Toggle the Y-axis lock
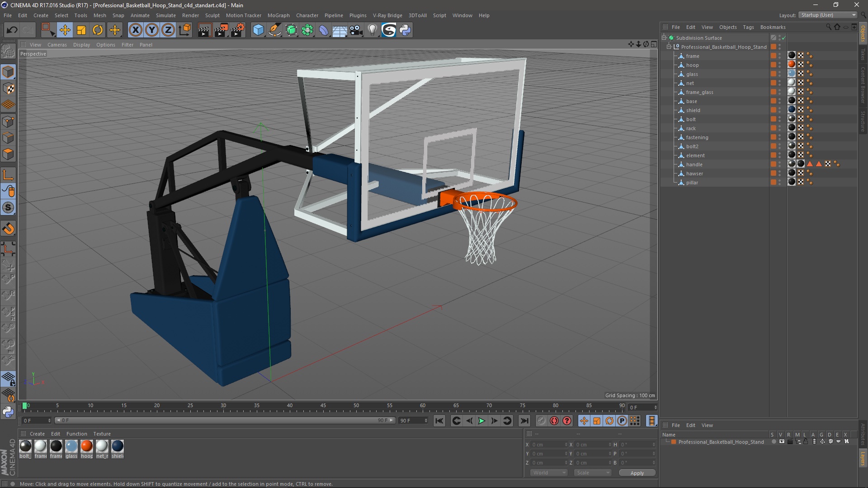 coord(152,30)
